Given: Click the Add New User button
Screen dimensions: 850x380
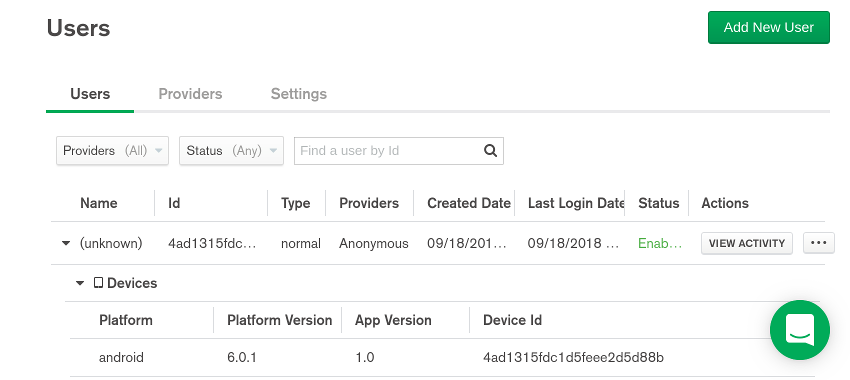Looking at the screenshot, I should (x=769, y=28).
